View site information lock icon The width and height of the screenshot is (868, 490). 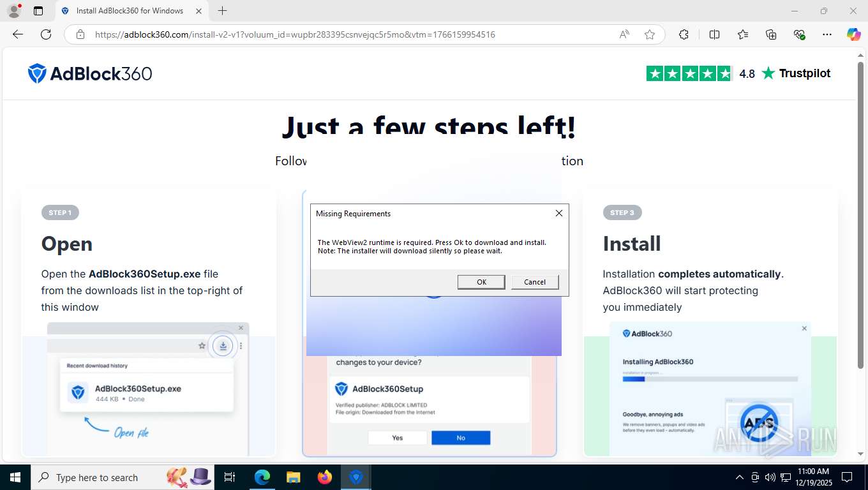pos(80,34)
